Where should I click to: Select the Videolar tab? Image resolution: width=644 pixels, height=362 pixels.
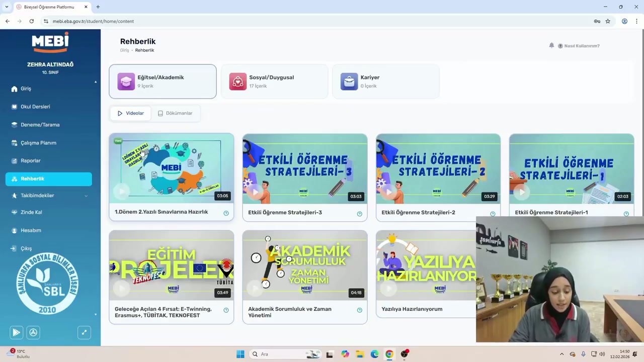pyautogui.click(x=130, y=113)
